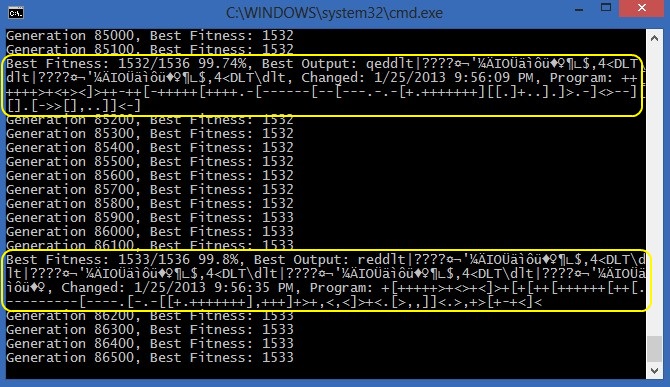Viewport: 670px width, 387px height.
Task: Click the Generation 86200 output line
Action: click(x=150, y=316)
